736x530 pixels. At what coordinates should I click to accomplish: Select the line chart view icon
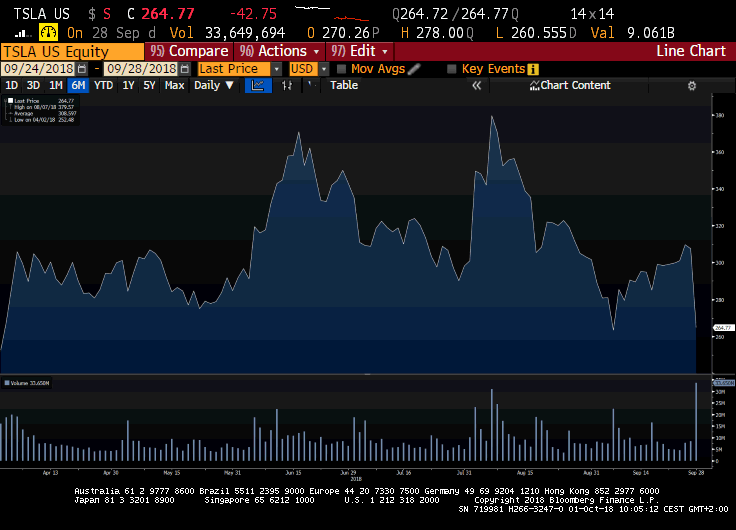click(258, 85)
